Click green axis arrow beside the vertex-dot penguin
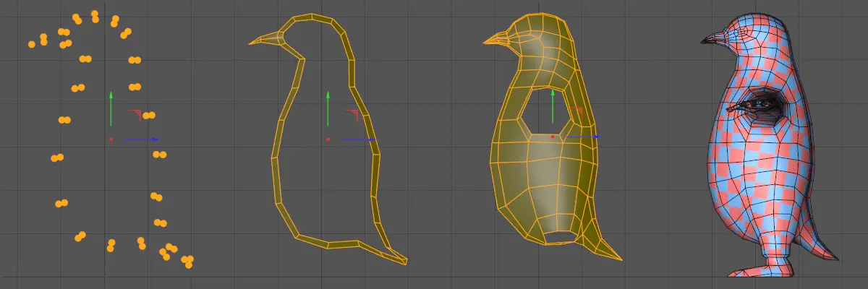The image size is (868, 289). coord(111,108)
